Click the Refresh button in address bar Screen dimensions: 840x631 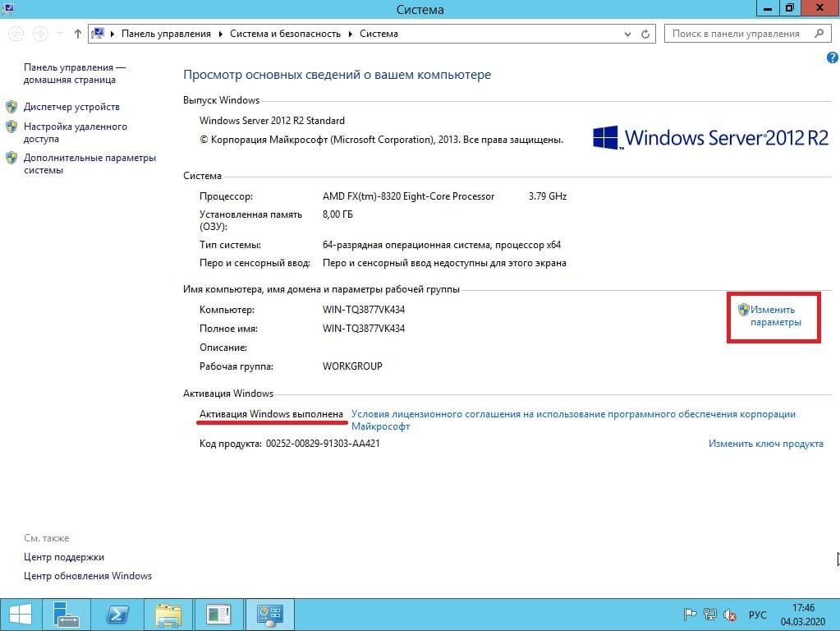[x=645, y=34]
